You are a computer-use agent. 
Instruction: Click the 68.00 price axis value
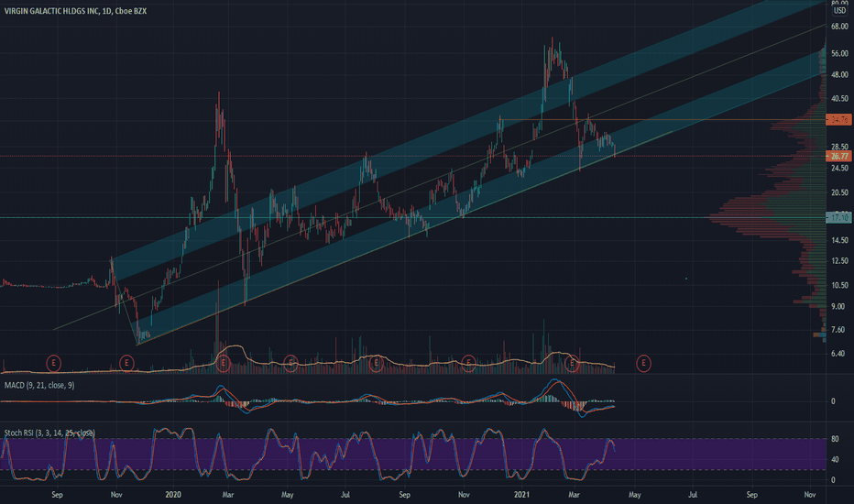tap(839, 27)
